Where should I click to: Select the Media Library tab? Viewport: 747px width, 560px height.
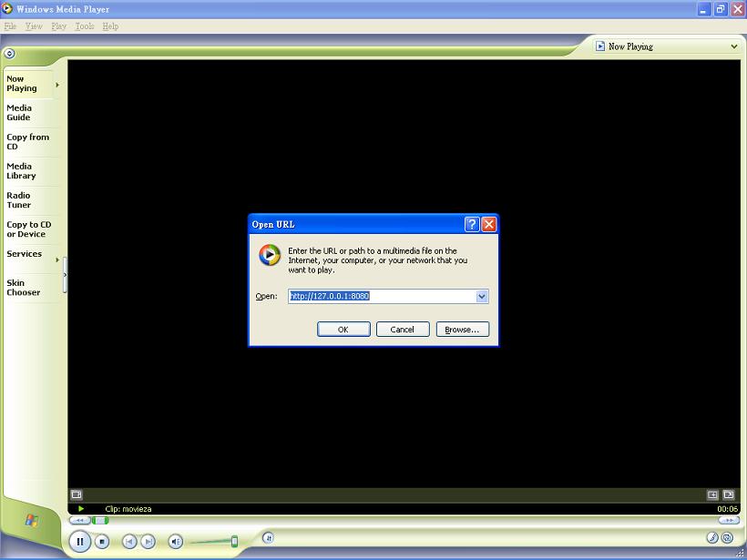tap(20, 171)
